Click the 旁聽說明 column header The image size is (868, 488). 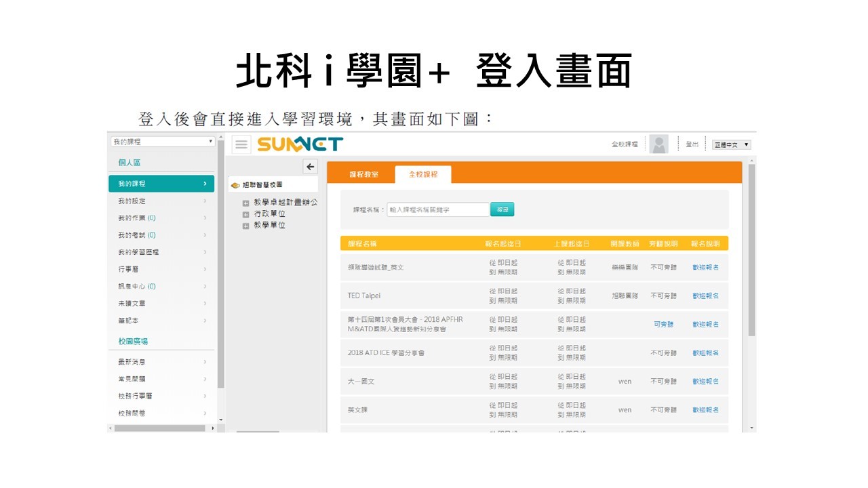(x=663, y=243)
